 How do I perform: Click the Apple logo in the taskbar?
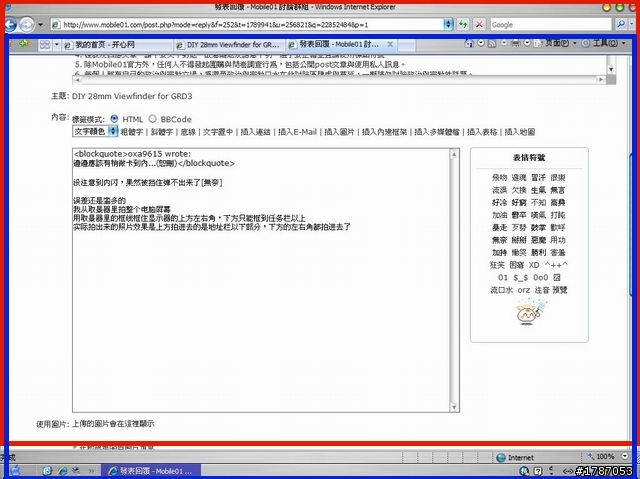coord(15,470)
